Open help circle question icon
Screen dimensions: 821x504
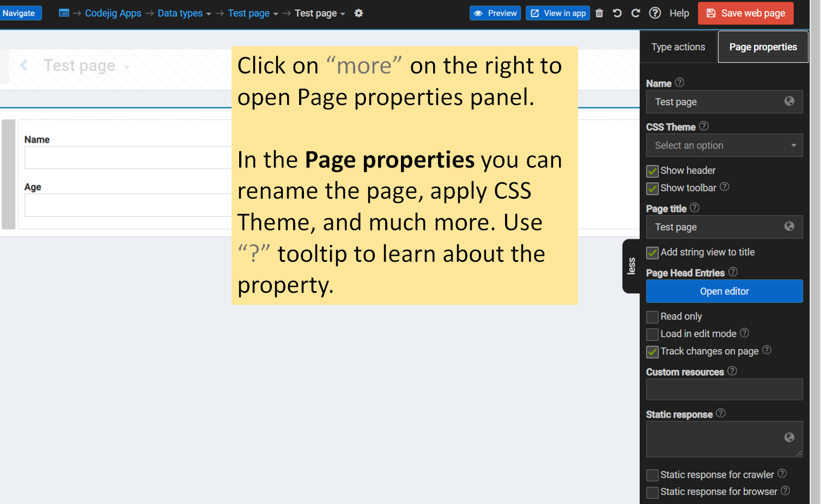pos(655,13)
